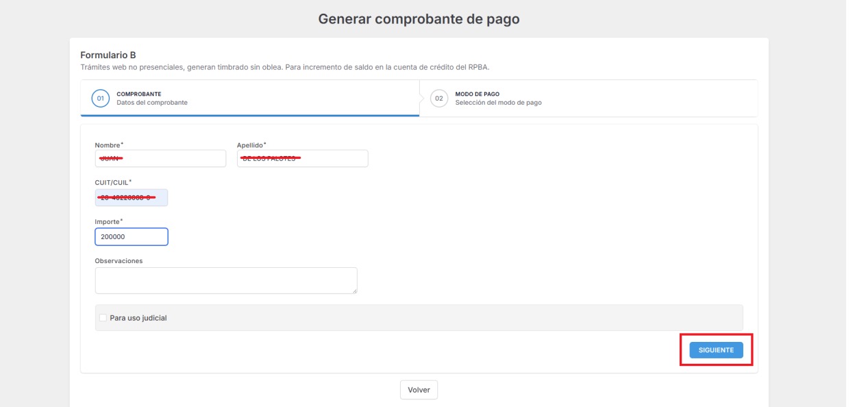Click the 'CUIT/CUIL*' field label

pos(112,182)
